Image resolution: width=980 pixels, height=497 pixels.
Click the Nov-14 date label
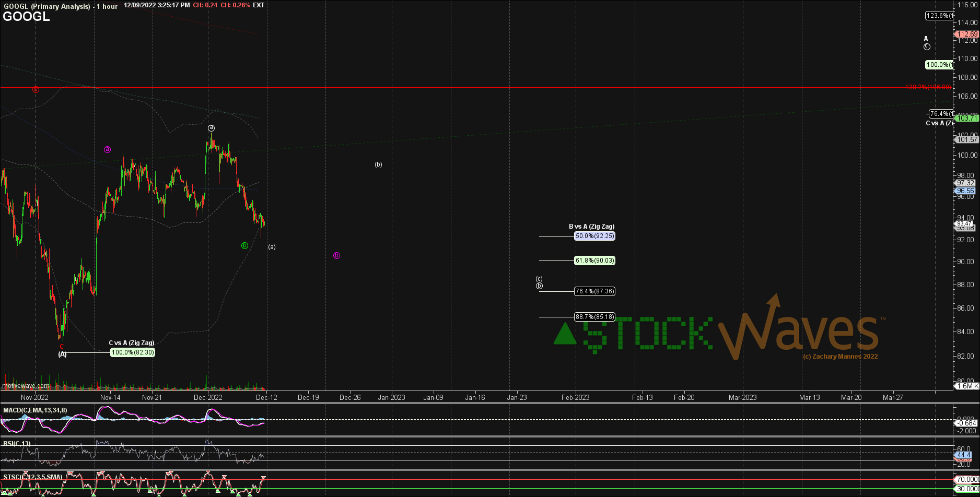tap(110, 397)
